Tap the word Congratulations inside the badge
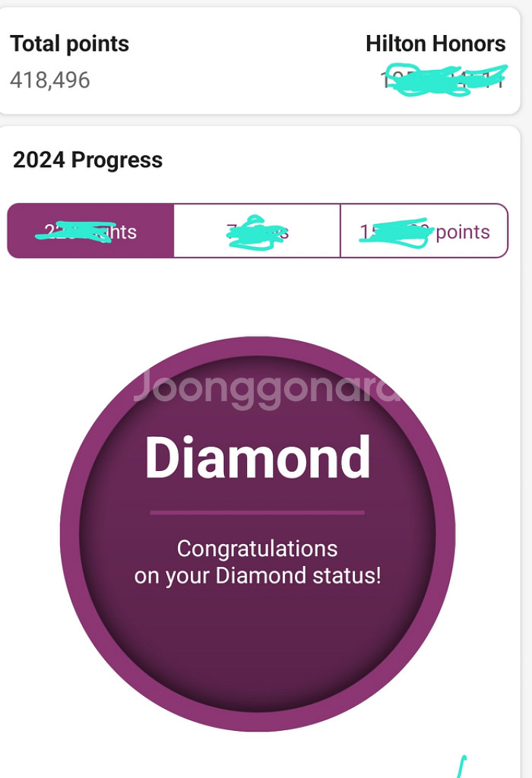532x778 pixels. pos(258,549)
